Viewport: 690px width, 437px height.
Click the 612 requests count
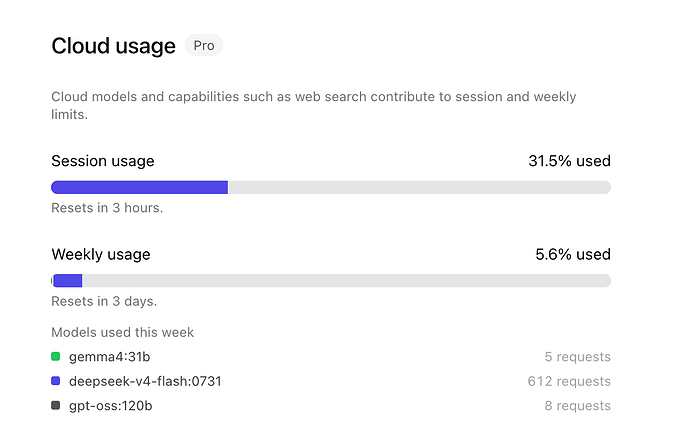tap(569, 381)
